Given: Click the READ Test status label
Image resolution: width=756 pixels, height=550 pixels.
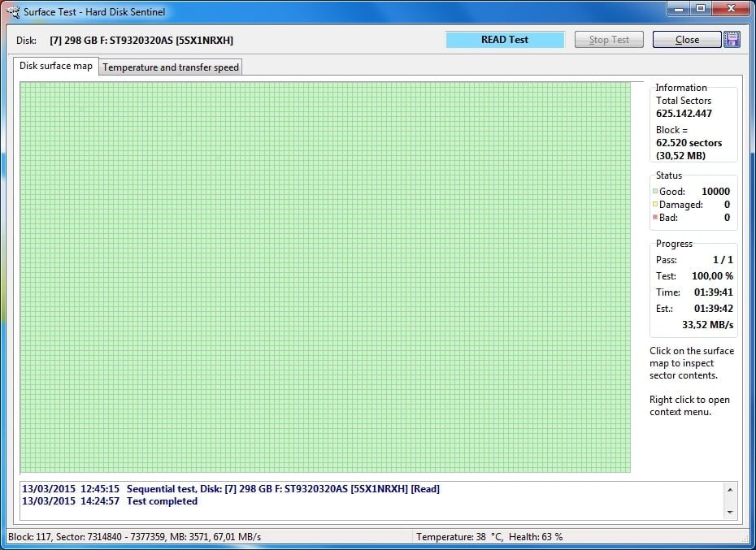Looking at the screenshot, I should (505, 40).
